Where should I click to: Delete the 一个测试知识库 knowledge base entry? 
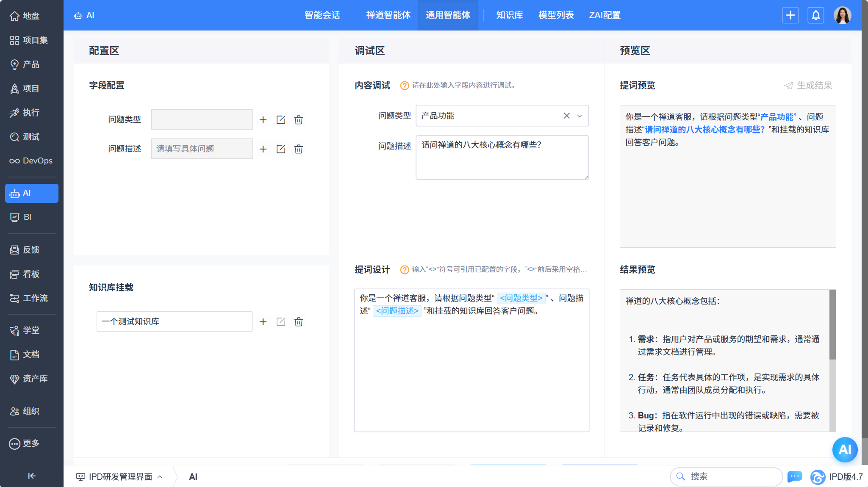[x=299, y=322]
